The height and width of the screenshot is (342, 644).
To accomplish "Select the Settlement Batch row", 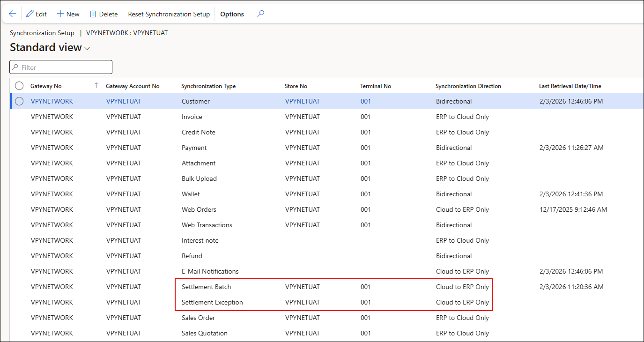I will [x=326, y=287].
